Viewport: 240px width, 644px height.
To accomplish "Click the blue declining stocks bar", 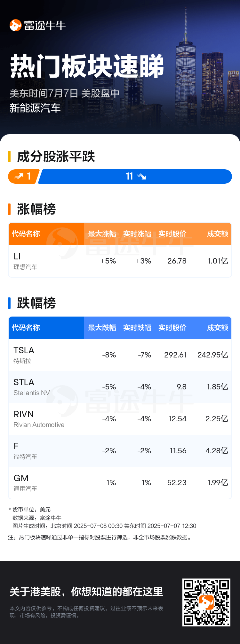I will pos(135,176).
